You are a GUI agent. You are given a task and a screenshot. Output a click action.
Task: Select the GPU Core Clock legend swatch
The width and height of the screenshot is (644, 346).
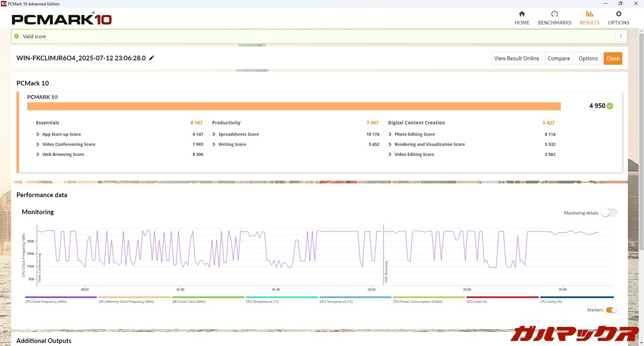(208, 297)
